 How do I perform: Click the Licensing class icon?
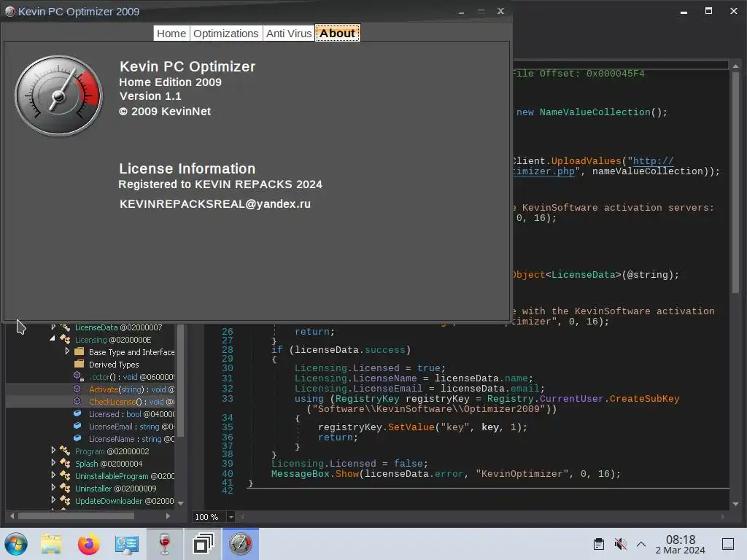tap(65, 340)
